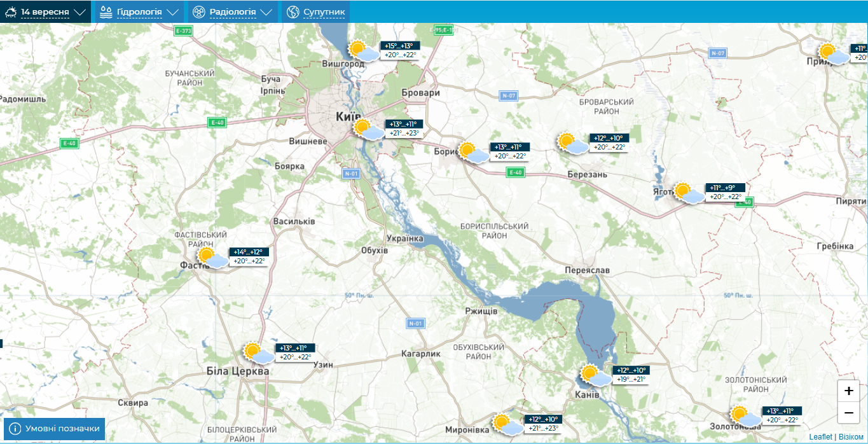Expand the Радіологія dropdown menu
868x444 pixels.
(x=233, y=12)
